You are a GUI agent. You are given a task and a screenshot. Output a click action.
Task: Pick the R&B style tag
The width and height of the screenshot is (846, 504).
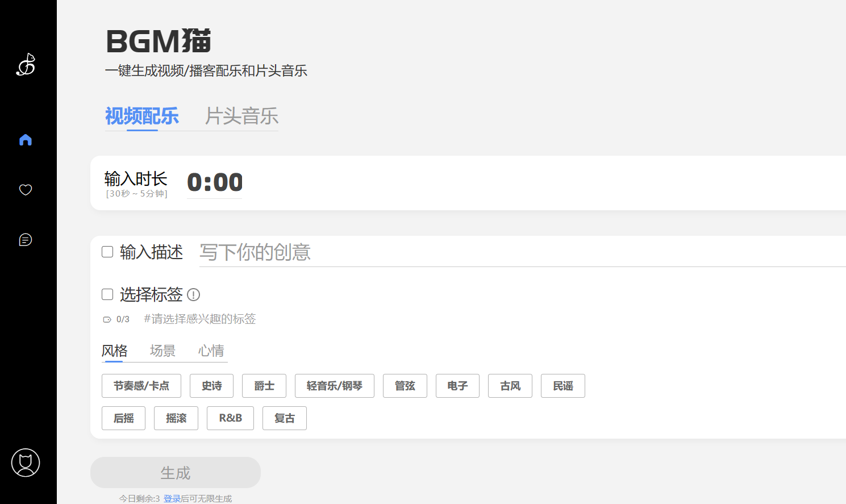[x=230, y=418]
